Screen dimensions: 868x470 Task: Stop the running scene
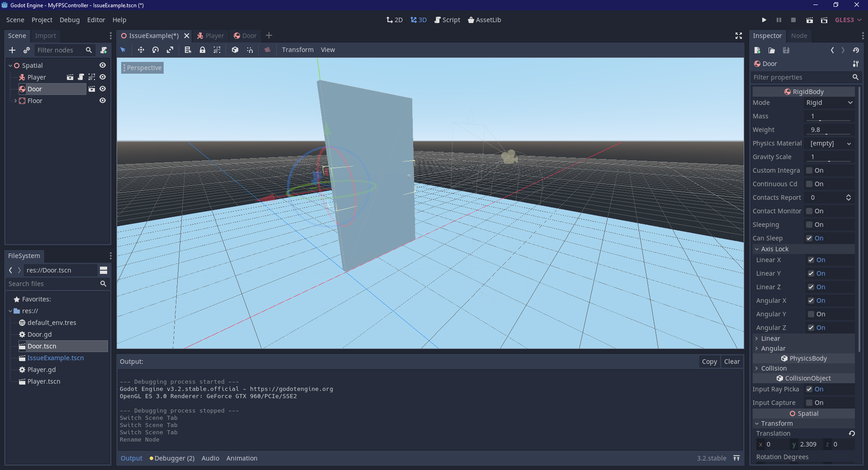click(x=793, y=20)
